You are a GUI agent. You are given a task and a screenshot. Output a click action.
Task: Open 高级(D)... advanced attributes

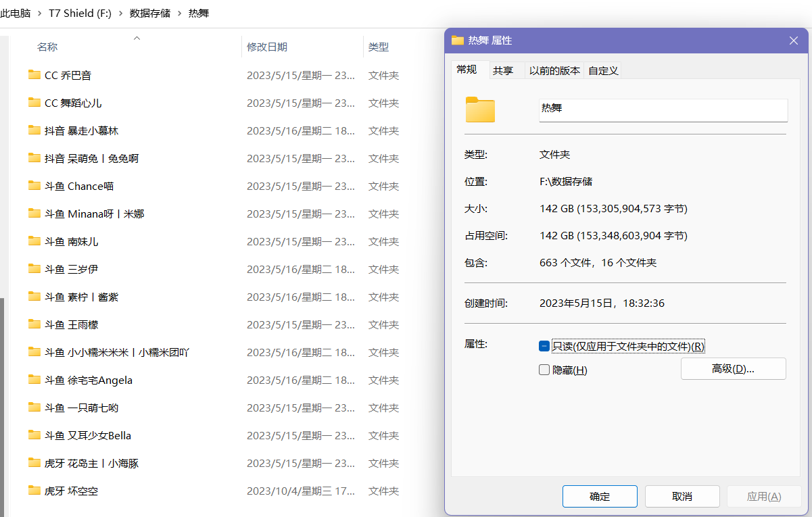point(733,369)
